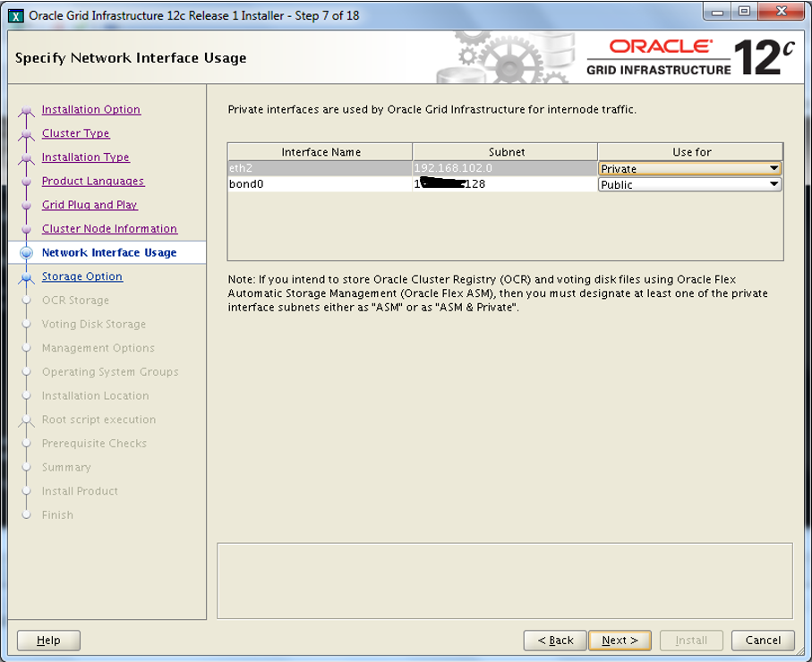
Task: Open the Installation Option step link
Action: (91, 110)
